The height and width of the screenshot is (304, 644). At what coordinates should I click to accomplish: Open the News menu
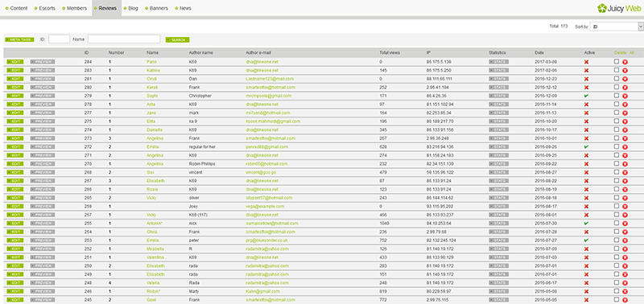coord(184,8)
